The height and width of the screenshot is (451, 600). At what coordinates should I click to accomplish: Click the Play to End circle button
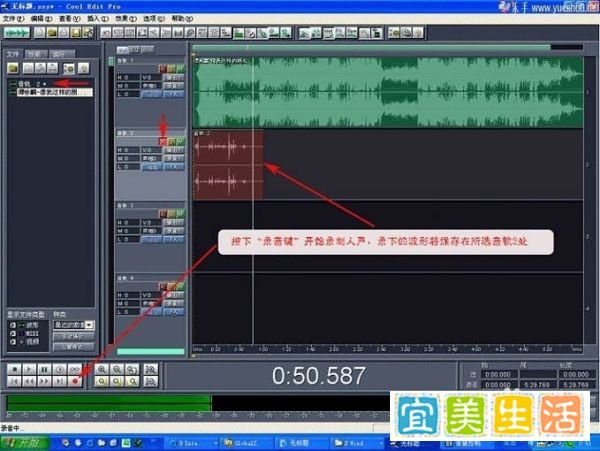click(60, 370)
